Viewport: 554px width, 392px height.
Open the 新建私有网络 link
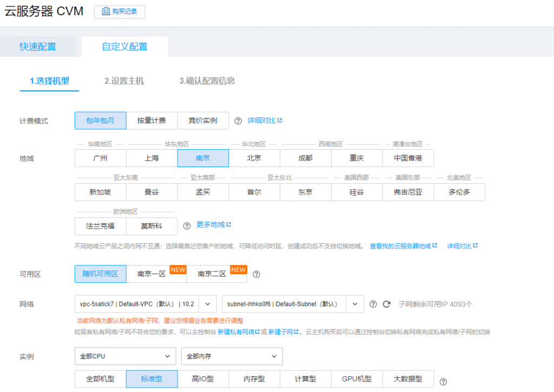239,332
